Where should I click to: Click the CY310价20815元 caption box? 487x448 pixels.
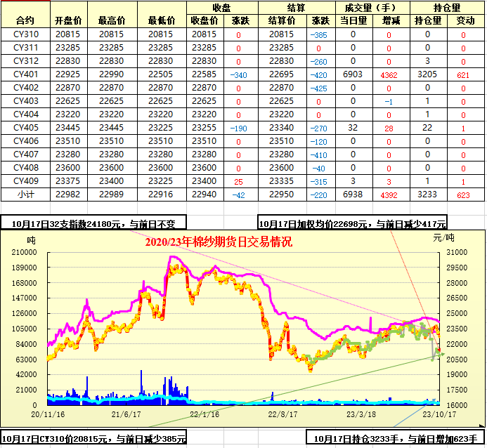(x=93, y=439)
